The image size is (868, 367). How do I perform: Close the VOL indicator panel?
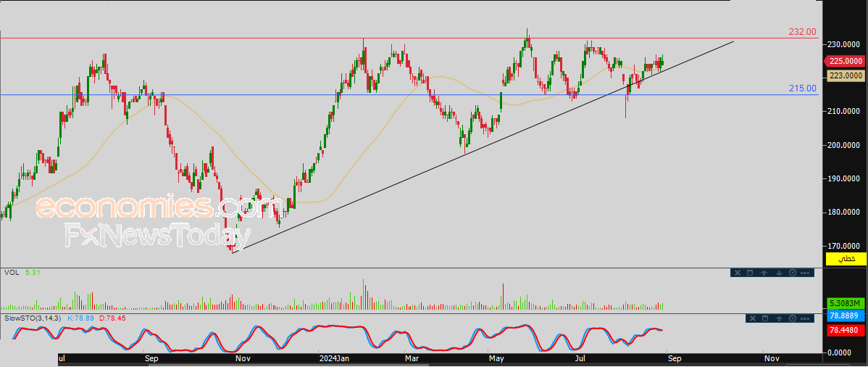point(738,273)
